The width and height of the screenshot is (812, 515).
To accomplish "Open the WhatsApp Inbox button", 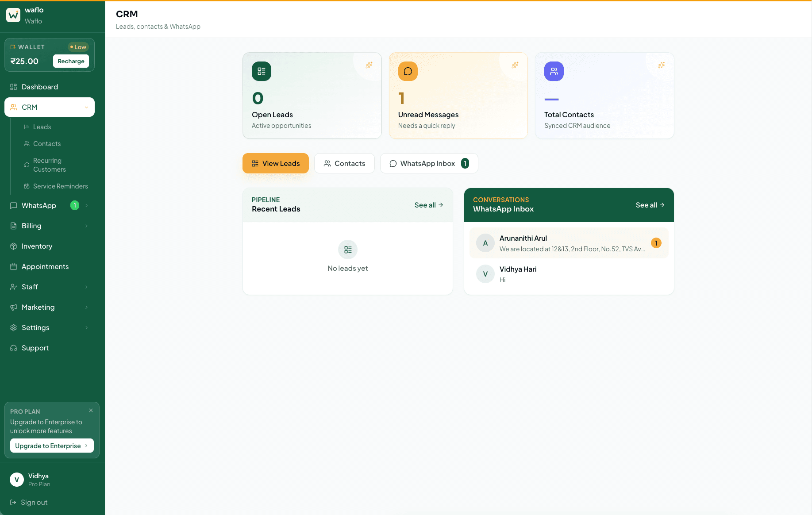I will pyautogui.click(x=429, y=163).
